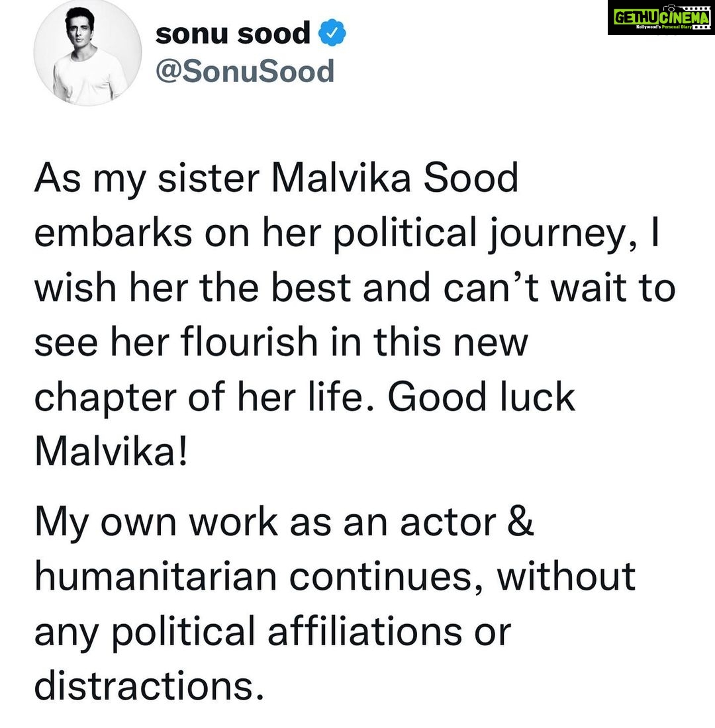The width and height of the screenshot is (715, 728).
Task: Open the circular profile picture
Action: click(88, 52)
